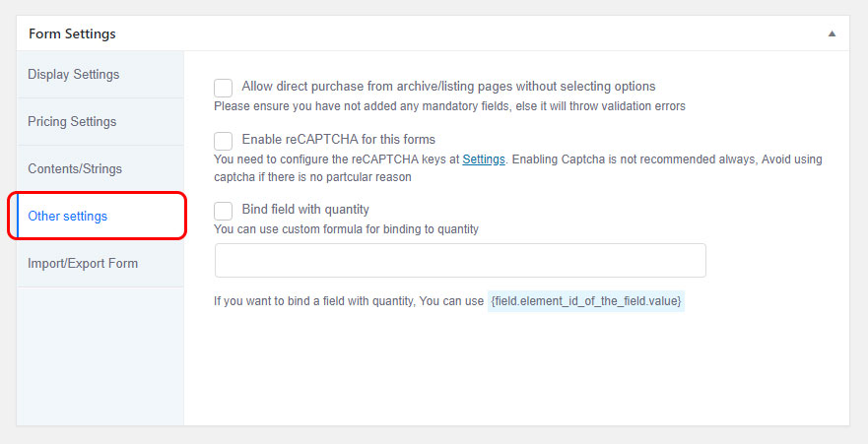Focus the custom quantity formula input

pyautogui.click(x=460, y=261)
